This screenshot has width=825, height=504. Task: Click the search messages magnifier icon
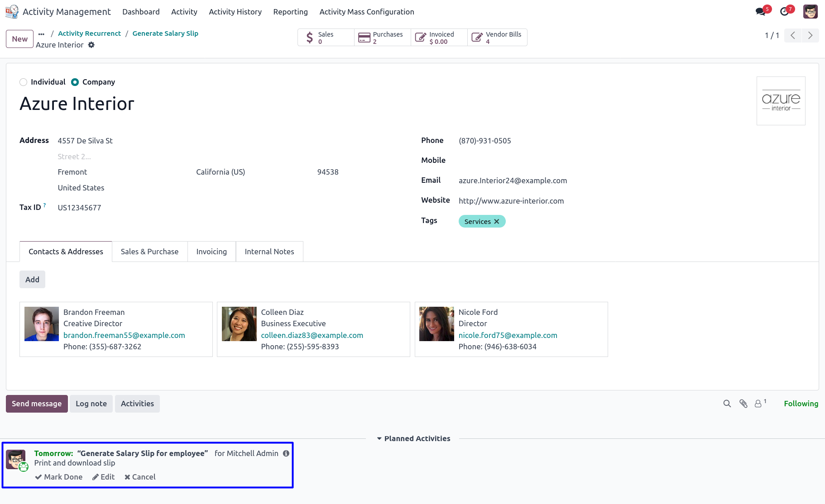tap(727, 404)
